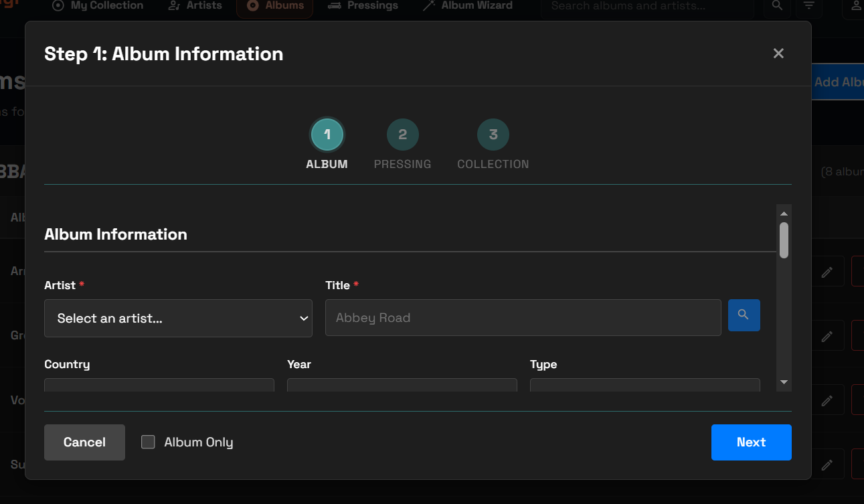864x504 pixels.
Task: Tick the Album Only checkbox
Action: coord(148,442)
